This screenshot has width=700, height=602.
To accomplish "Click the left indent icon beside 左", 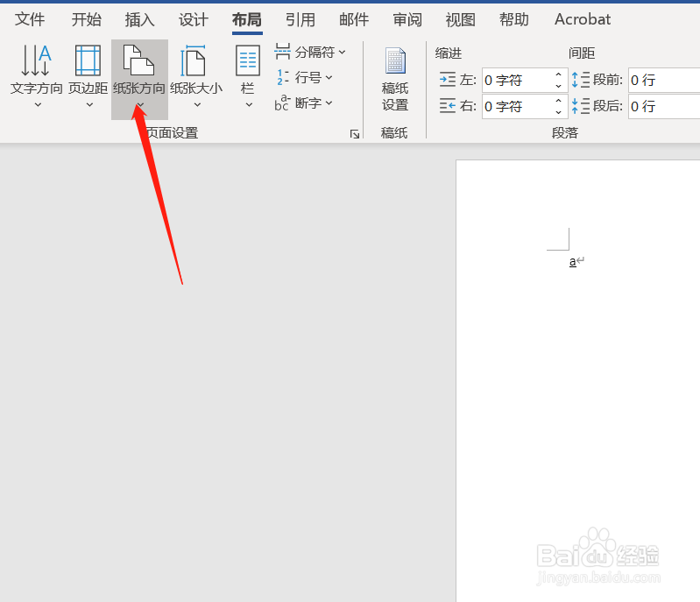I will [448, 80].
